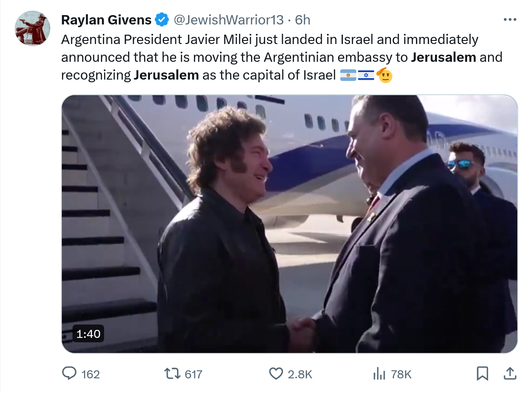The height and width of the screenshot is (393, 532).
Task: Open the three-dot more options menu
Action: tap(510, 20)
